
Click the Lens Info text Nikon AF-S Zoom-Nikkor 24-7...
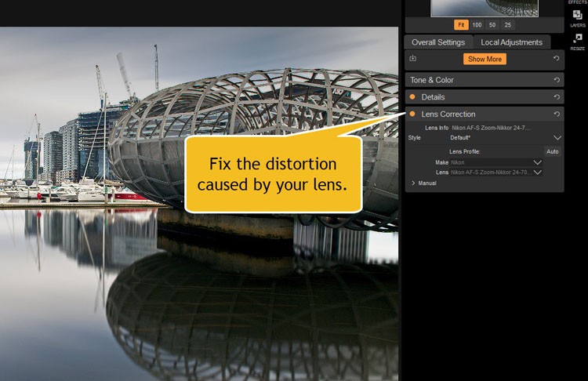[491, 128]
